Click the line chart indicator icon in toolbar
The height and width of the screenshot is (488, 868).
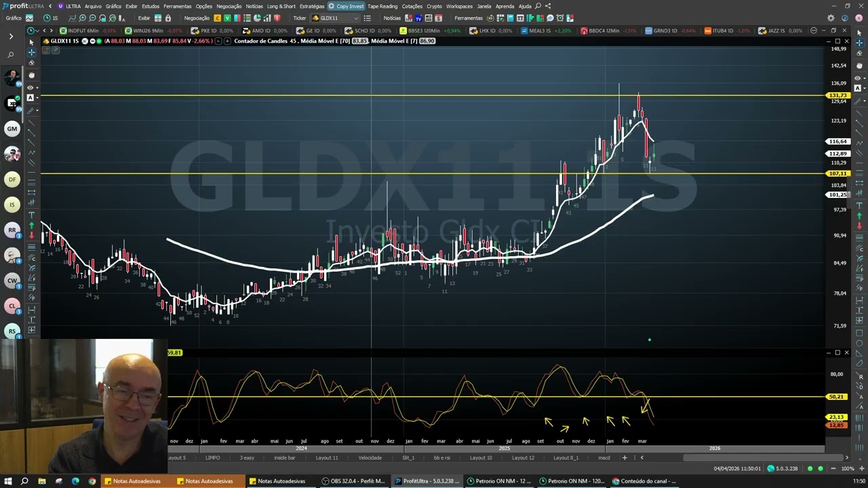point(73,18)
